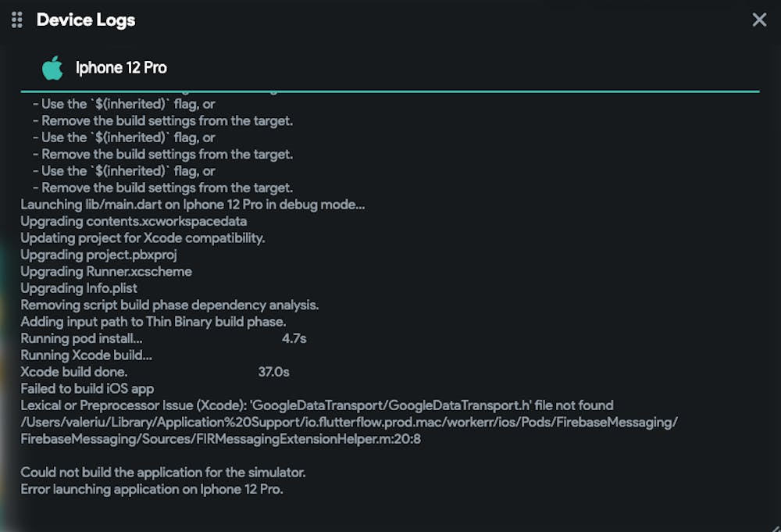Click the 'Lexical or Preprocessor Issue' error line

tap(316, 405)
